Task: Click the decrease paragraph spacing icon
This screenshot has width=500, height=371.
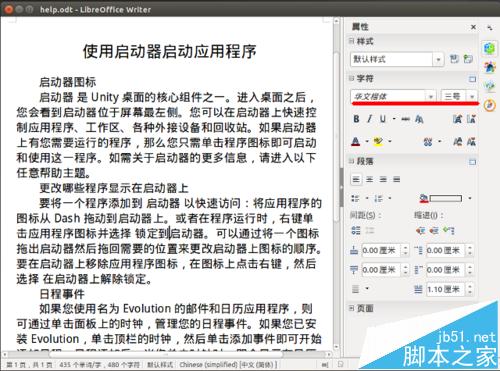Action: [x=370, y=230]
